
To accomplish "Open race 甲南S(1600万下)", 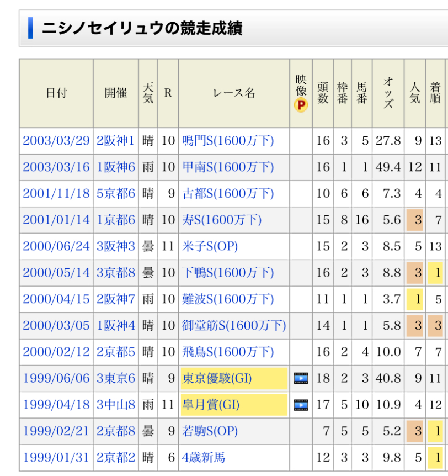I will (228, 167).
